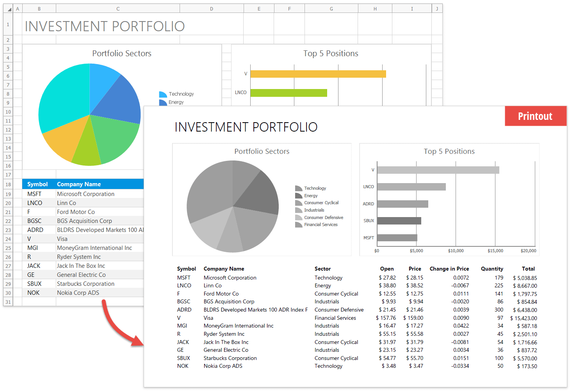Screen dimensions: 577x392
Task: Click the red Printout label
Action: coord(535,116)
